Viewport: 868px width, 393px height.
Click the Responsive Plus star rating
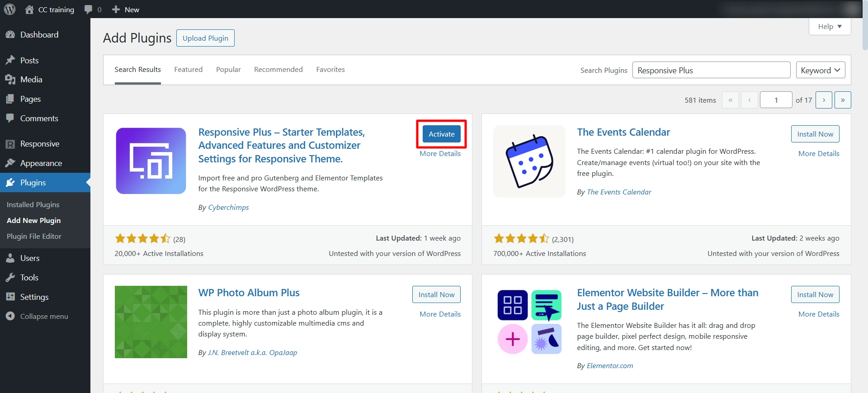(143, 239)
